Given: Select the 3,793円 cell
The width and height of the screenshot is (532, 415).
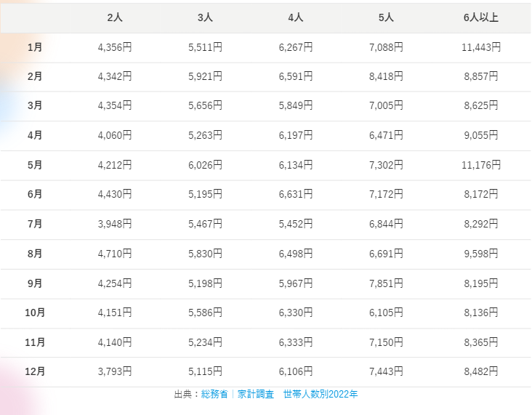Looking at the screenshot, I should click(115, 371).
